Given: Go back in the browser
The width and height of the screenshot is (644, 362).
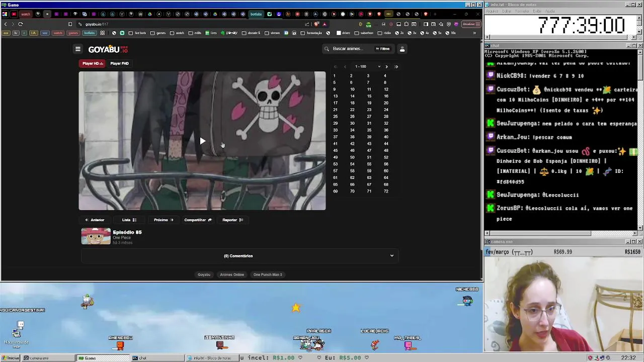Looking at the screenshot, I should [x=6, y=24].
